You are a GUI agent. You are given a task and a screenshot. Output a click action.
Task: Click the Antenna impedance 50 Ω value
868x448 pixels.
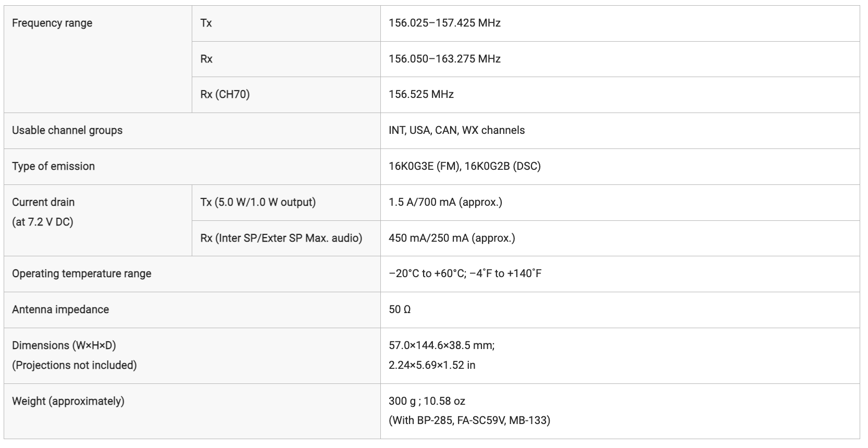point(400,310)
